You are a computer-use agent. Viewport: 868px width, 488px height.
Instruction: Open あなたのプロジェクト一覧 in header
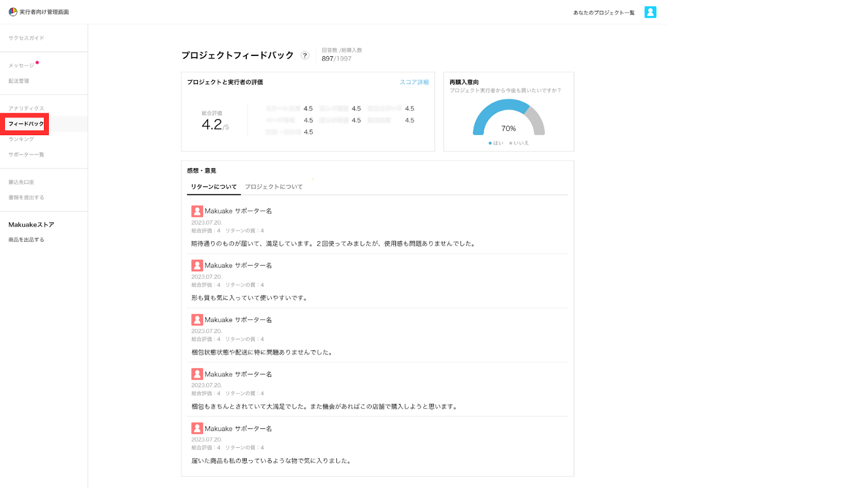click(x=604, y=12)
